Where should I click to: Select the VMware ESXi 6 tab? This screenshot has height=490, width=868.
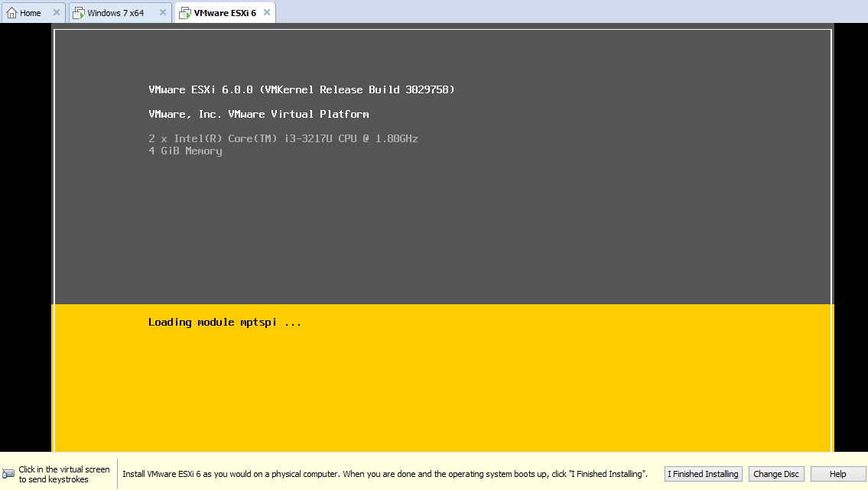pyautogui.click(x=225, y=13)
